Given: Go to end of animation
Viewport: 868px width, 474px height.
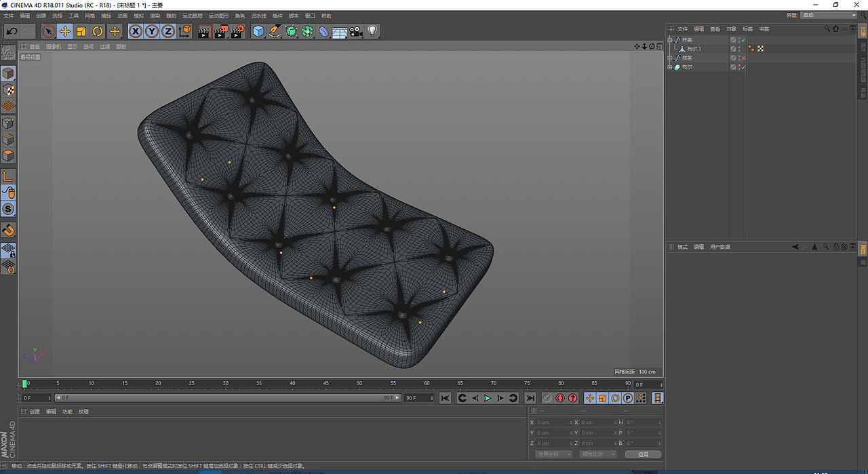Looking at the screenshot, I should (x=530, y=398).
